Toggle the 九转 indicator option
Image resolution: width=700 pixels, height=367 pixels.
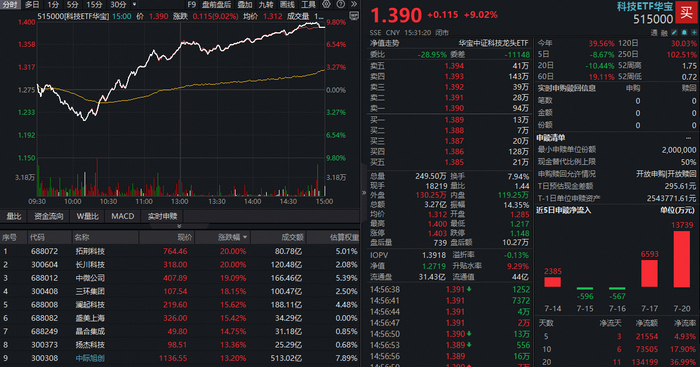[266, 4]
